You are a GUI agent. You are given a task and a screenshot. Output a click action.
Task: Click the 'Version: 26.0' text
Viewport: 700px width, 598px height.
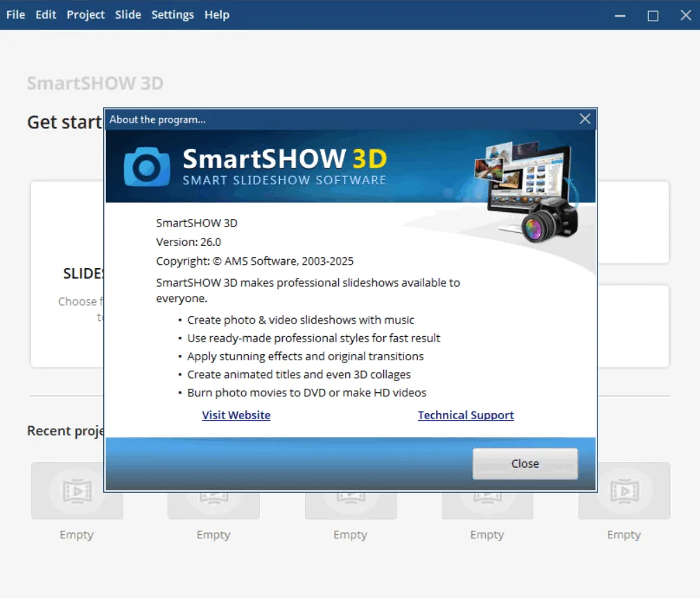(x=189, y=242)
